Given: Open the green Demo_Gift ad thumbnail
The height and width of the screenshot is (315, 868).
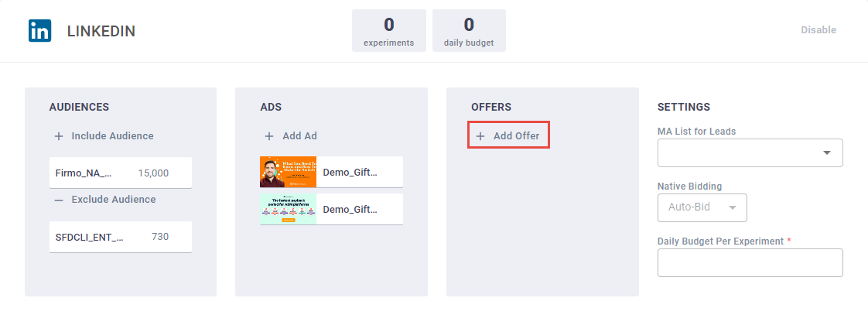Looking at the screenshot, I should [x=288, y=209].
